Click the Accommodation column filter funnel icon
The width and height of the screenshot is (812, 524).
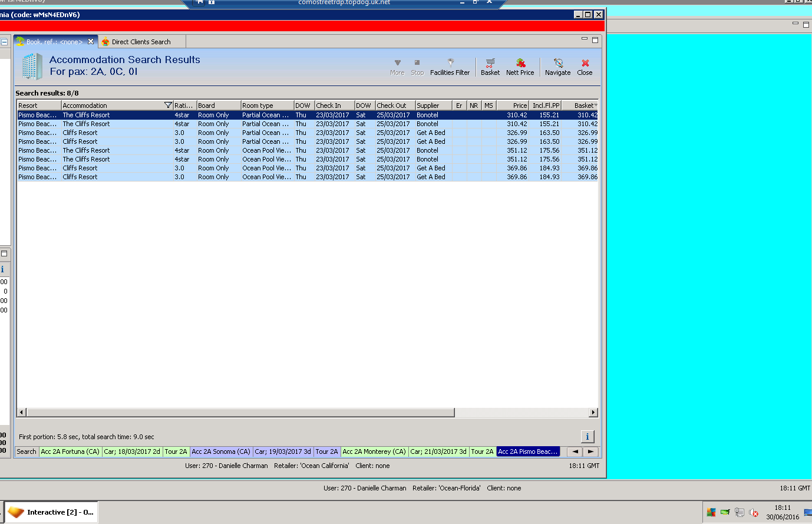pos(168,106)
